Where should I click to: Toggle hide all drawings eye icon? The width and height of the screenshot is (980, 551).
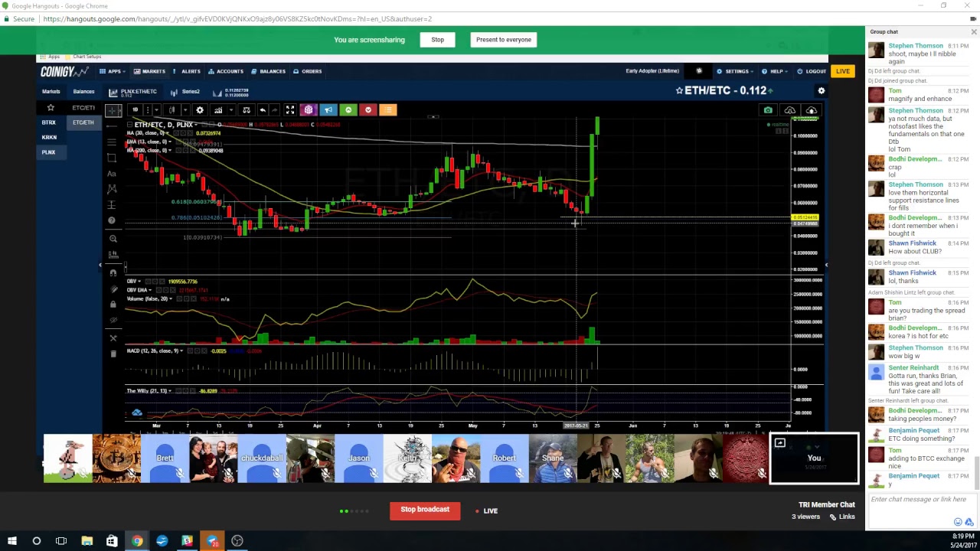point(113,321)
